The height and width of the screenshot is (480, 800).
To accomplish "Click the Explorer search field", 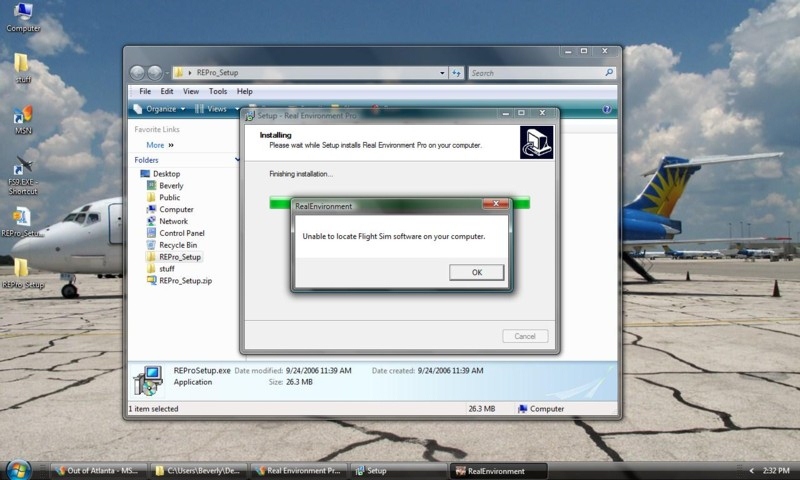I will (x=536, y=73).
